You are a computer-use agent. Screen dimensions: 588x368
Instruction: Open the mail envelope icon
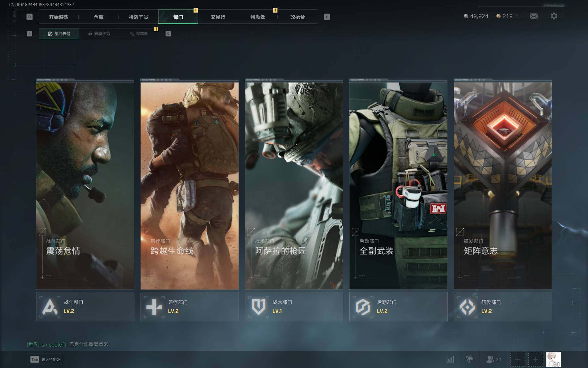[534, 16]
